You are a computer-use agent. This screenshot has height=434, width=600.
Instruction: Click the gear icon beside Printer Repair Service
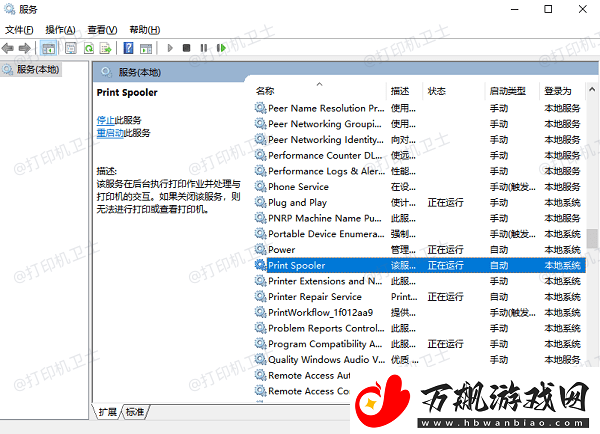tap(261, 296)
